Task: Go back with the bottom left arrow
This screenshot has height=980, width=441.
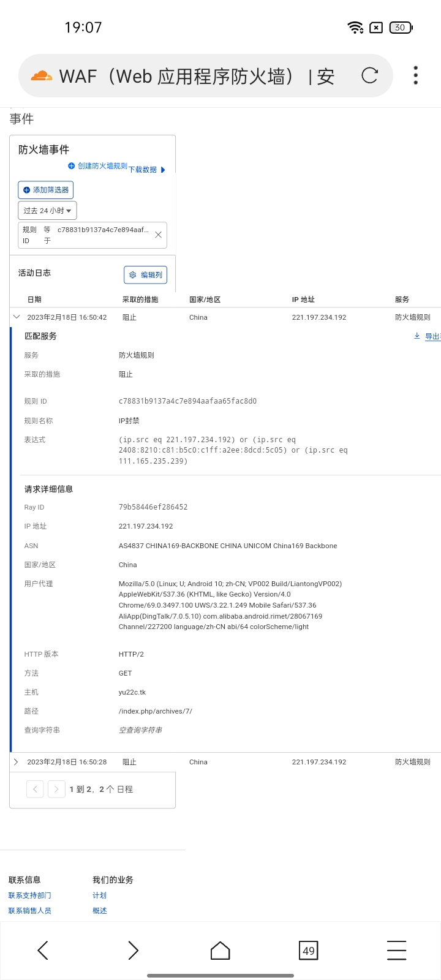Action: pos(43,951)
